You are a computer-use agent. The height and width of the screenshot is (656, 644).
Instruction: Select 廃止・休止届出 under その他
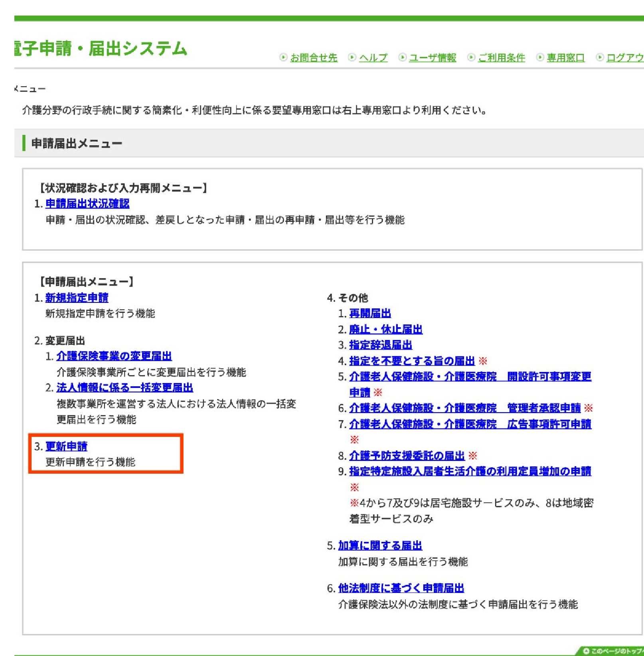[385, 330]
